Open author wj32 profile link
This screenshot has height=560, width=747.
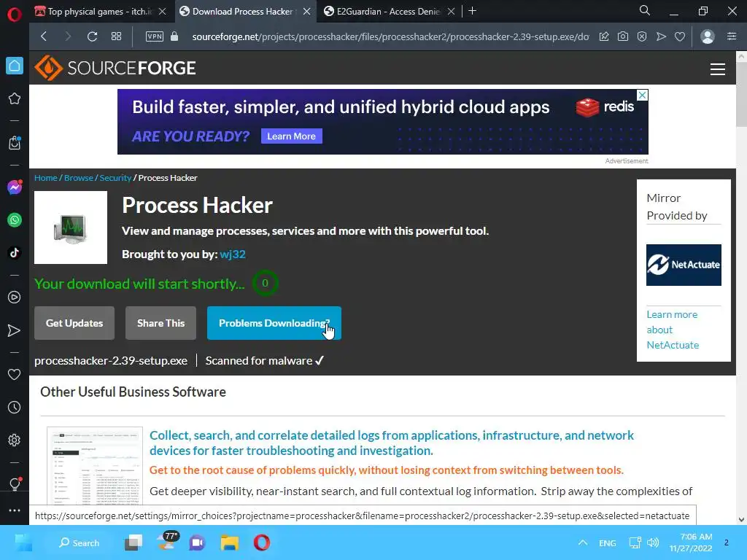pyautogui.click(x=233, y=254)
